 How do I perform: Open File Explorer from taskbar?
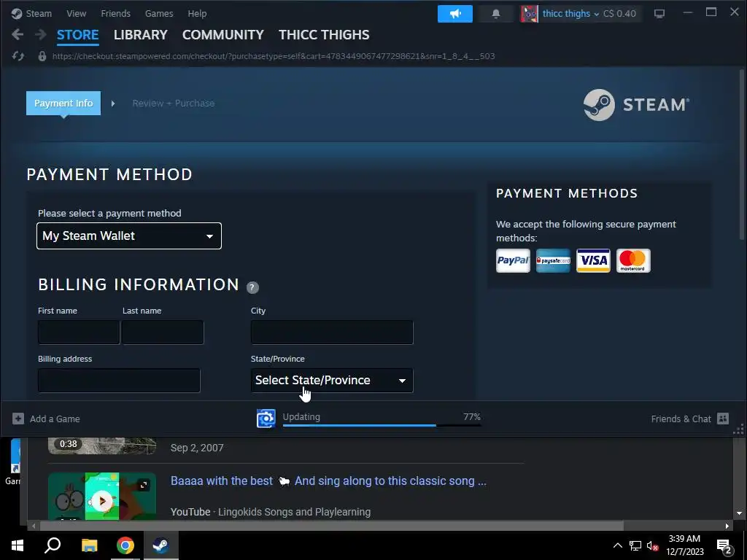coord(89,545)
